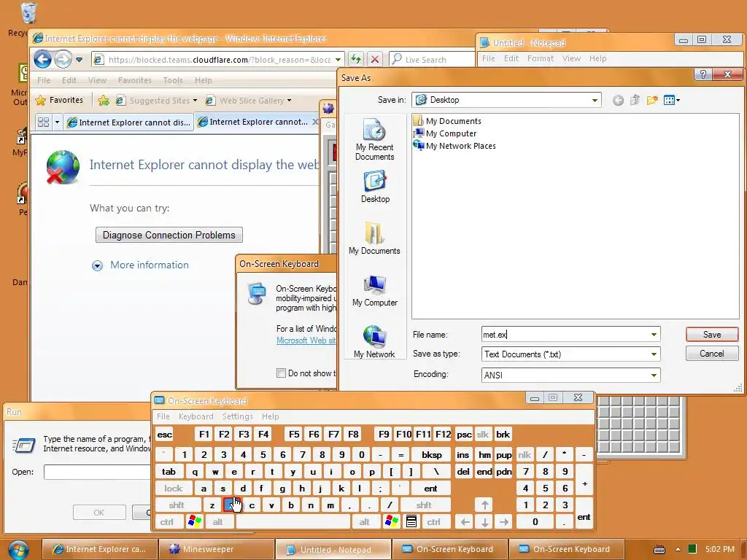This screenshot has height=560, width=747.
Task: Click the Recycle Bin desktop icon
Action: (x=28, y=13)
